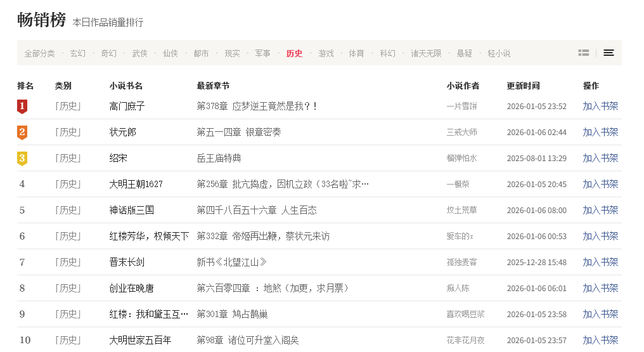The image size is (644, 352).
Task: Open author 孤独麦客's page
Action: 461,262
